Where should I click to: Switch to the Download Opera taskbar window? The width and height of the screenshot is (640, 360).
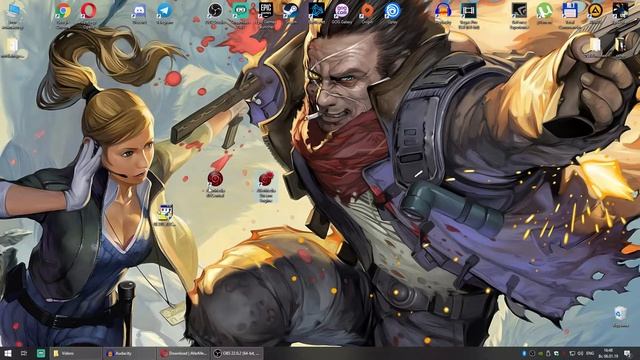(x=183, y=353)
